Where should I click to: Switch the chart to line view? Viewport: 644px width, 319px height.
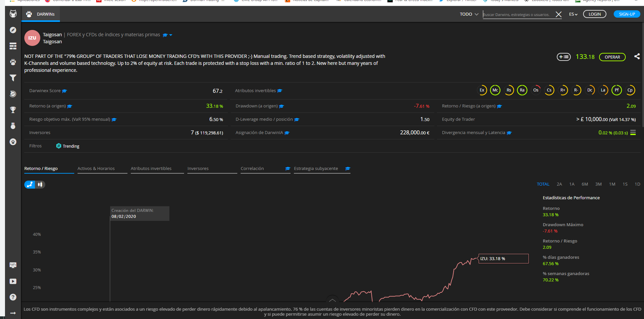pyautogui.click(x=30, y=185)
